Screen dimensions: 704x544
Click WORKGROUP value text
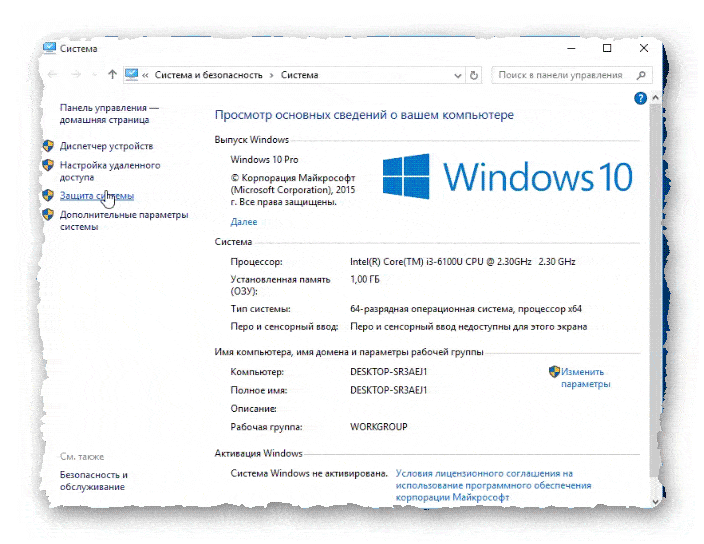click(x=378, y=426)
